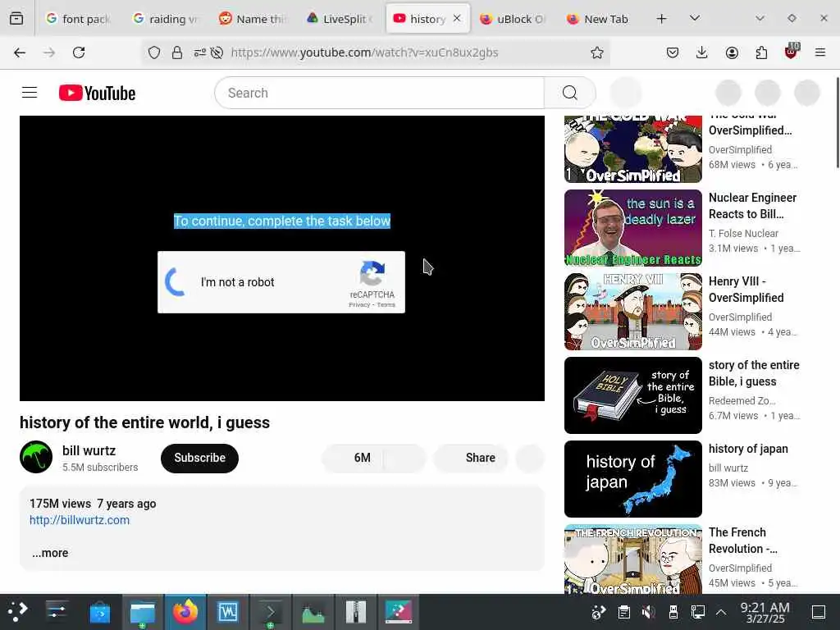This screenshot has width=840, height=630.
Task: Open the clock showing 9:21 AM
Action: pyautogui.click(x=765, y=612)
